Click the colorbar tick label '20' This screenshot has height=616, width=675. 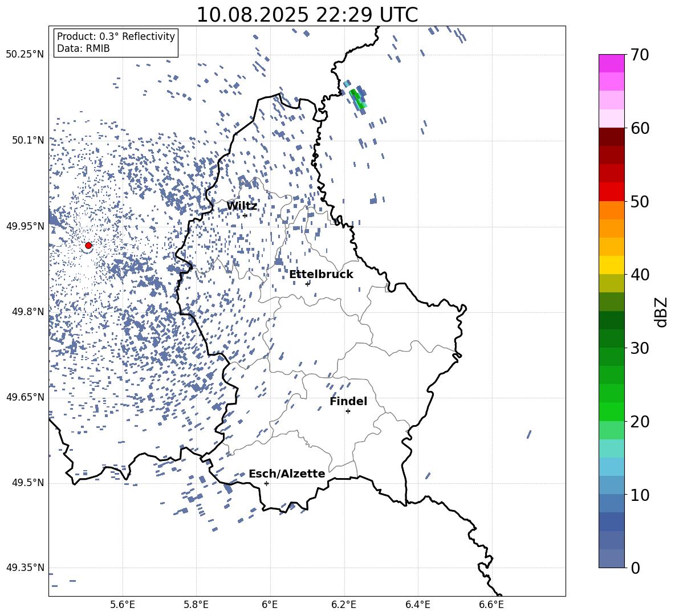click(640, 422)
